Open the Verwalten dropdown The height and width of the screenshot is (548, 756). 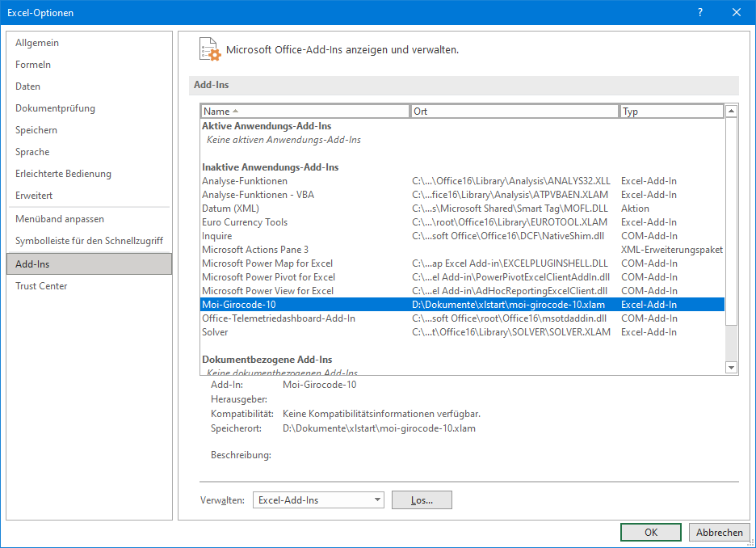point(318,500)
